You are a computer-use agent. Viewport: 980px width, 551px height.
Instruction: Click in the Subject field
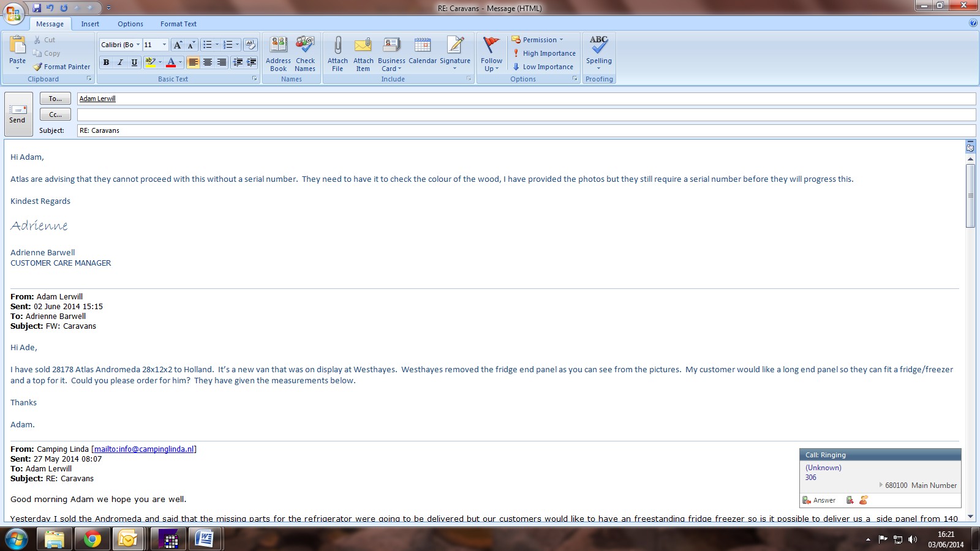526,130
